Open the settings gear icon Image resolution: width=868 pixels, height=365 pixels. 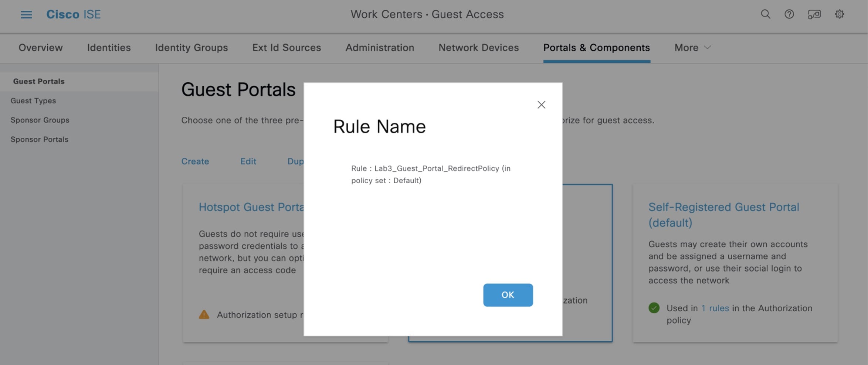(x=839, y=14)
